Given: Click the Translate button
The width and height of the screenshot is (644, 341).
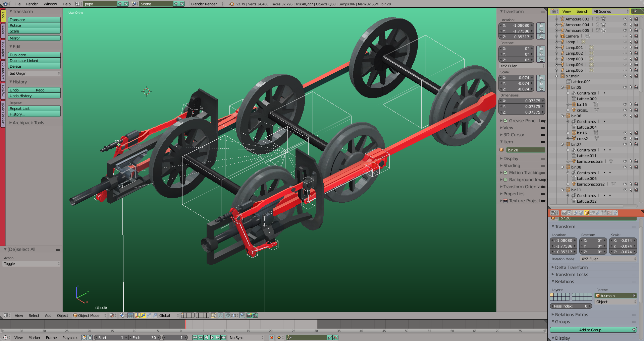Looking at the screenshot, I should pos(34,20).
